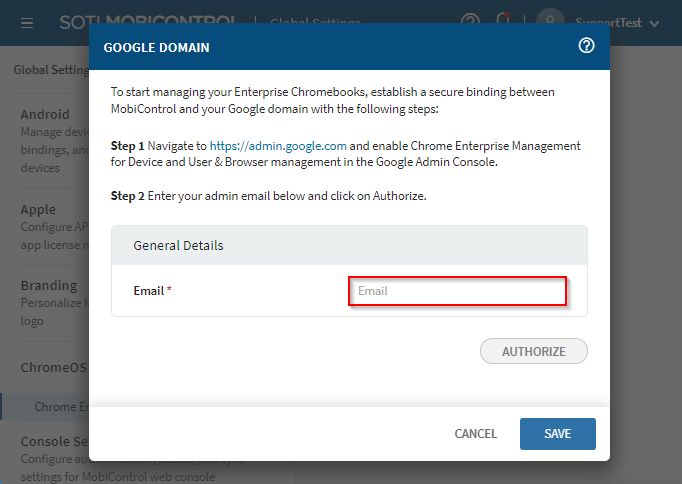Screen dimensions: 682x484
Task: Click Cancel to dismiss the dialog
Action: 475,434
